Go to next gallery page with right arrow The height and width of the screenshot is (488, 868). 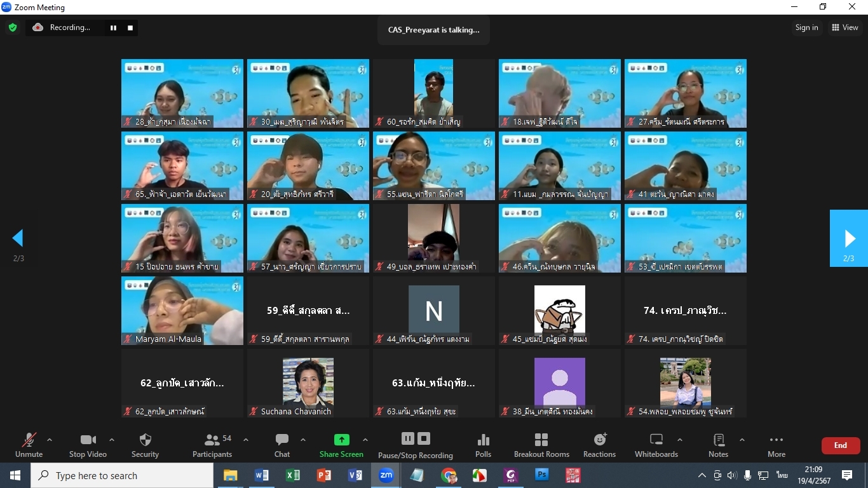click(848, 238)
